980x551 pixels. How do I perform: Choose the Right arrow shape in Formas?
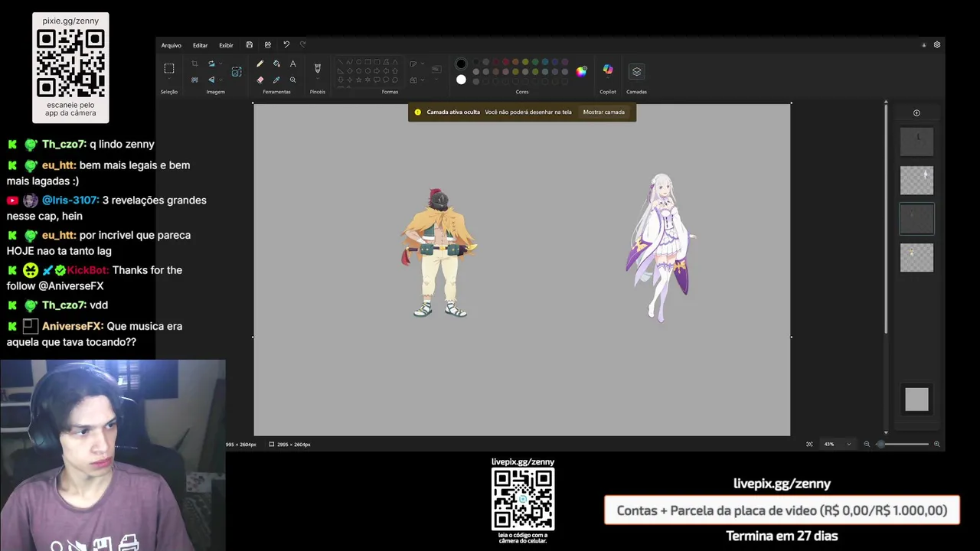pos(377,71)
